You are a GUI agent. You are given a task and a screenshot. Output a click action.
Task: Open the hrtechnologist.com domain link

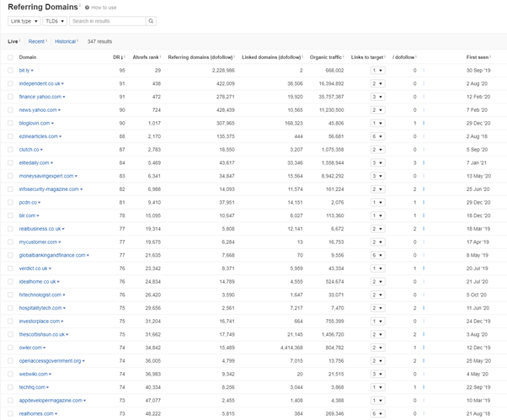click(x=40, y=295)
